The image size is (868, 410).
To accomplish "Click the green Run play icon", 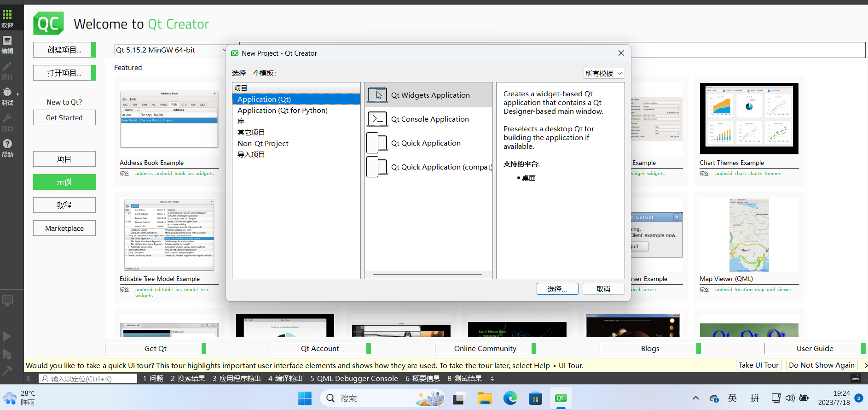I will [x=7, y=336].
